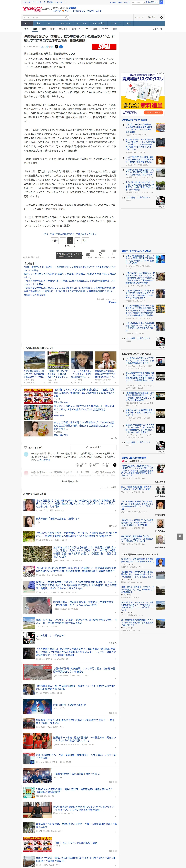Click the 新しい視点 exclamation reaction

click(x=112, y=254)
